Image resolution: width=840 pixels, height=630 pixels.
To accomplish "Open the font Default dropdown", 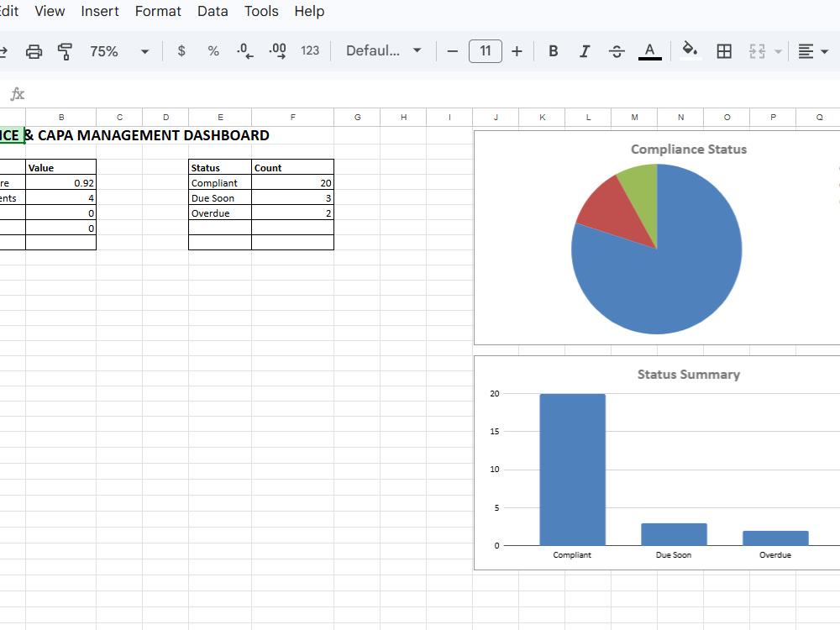I will 384,51.
